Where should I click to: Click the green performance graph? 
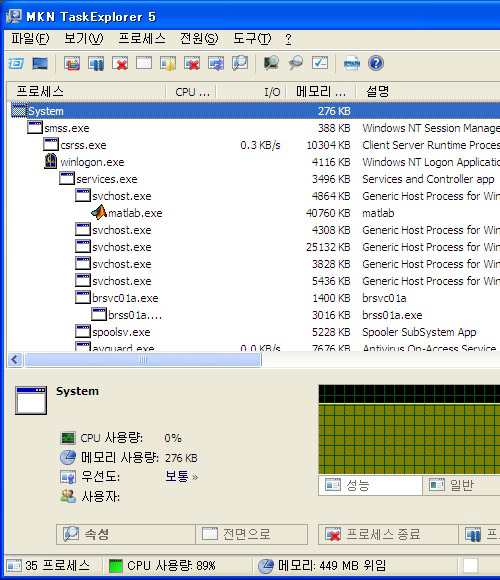click(409, 429)
